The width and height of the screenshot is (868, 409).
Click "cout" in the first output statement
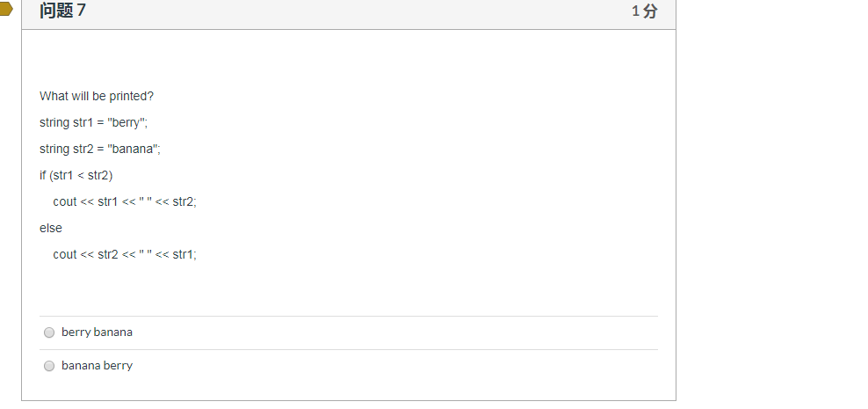click(65, 201)
